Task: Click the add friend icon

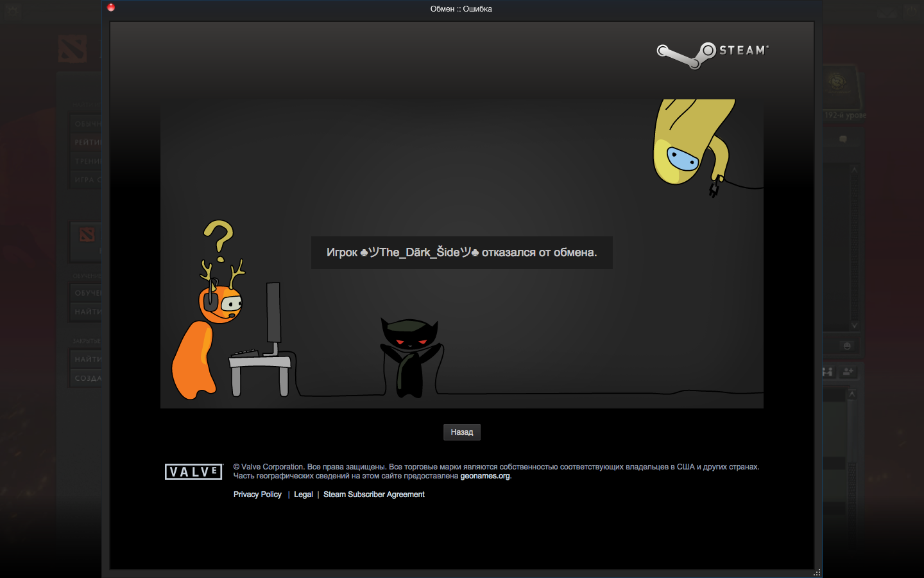Action: click(848, 372)
